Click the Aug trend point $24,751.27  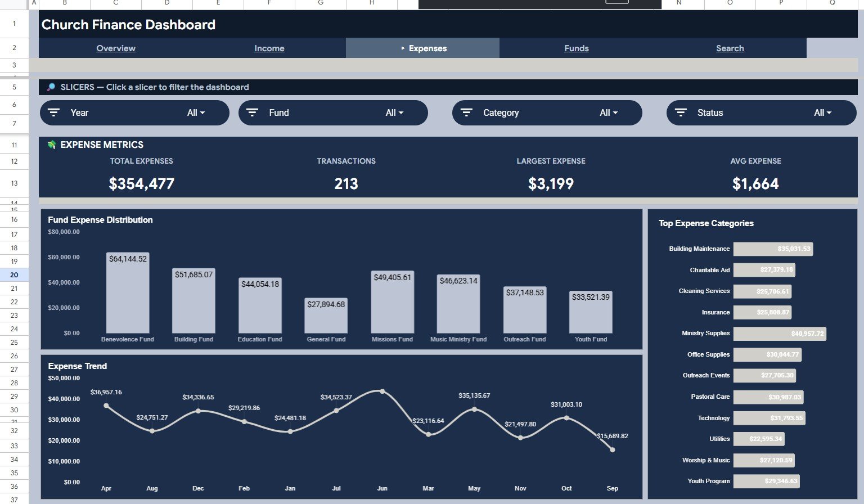point(152,431)
